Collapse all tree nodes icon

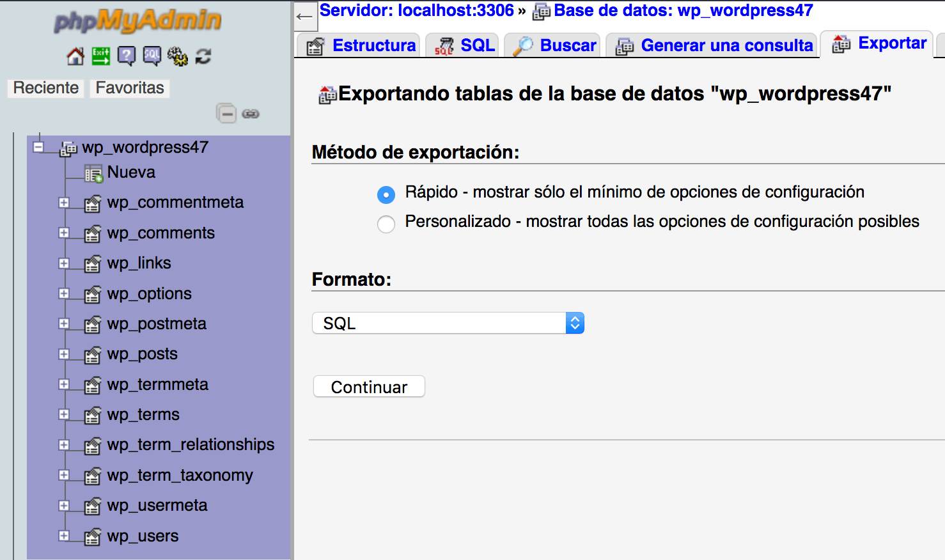[227, 113]
